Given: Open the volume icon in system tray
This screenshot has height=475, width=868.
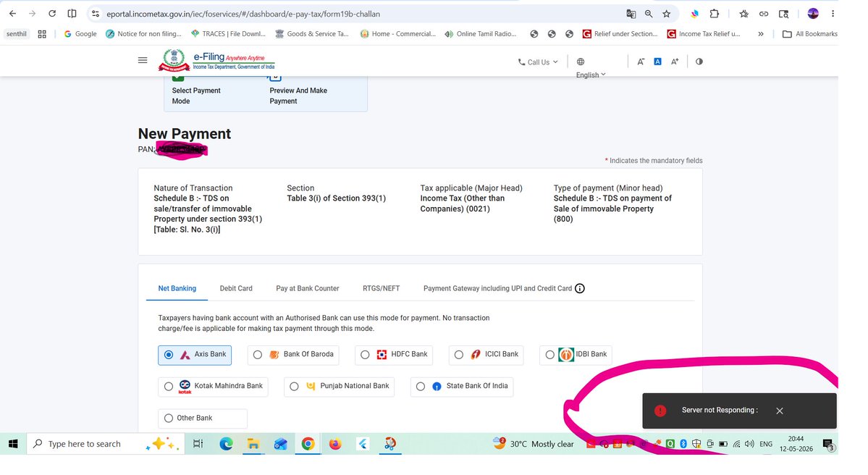Looking at the screenshot, I should [749, 444].
